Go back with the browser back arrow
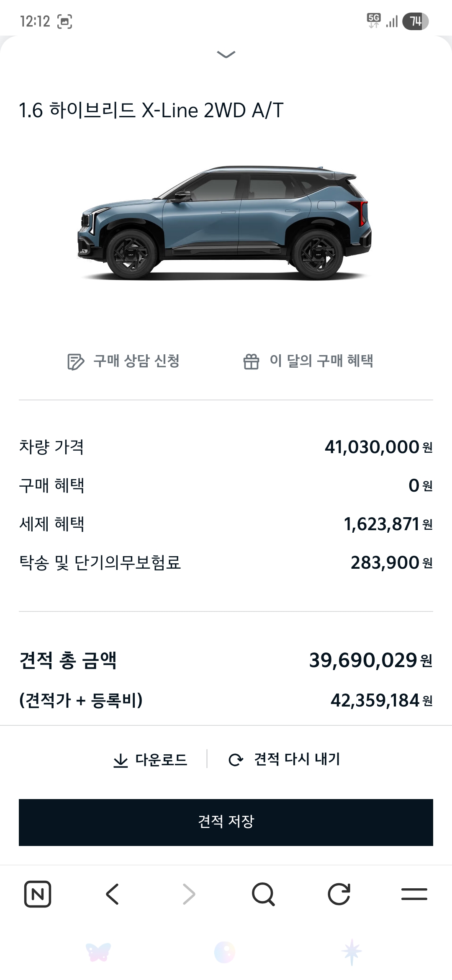 [113, 894]
